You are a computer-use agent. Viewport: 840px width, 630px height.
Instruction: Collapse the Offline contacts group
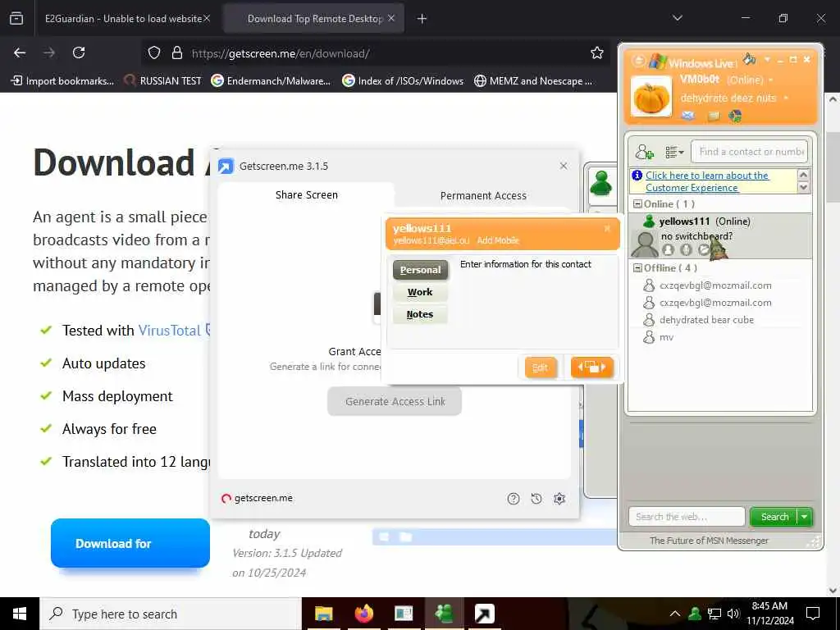click(x=637, y=268)
